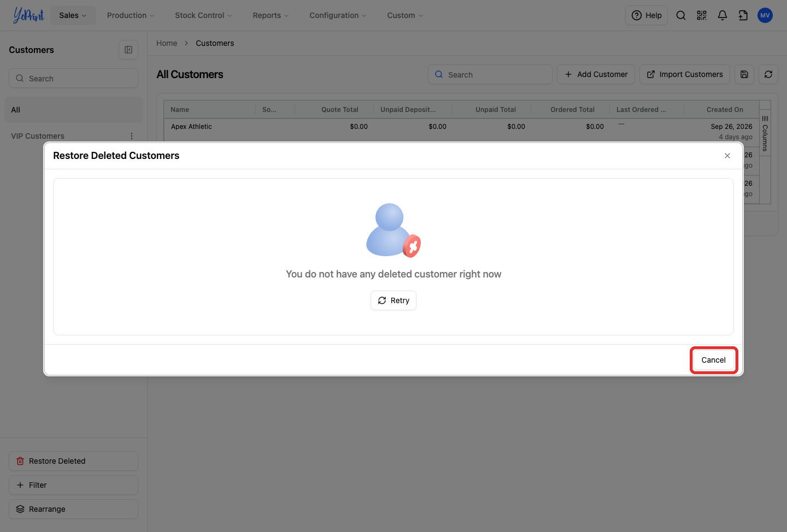The height and width of the screenshot is (532, 787).
Task: Click Import Customers button
Action: tap(685, 74)
